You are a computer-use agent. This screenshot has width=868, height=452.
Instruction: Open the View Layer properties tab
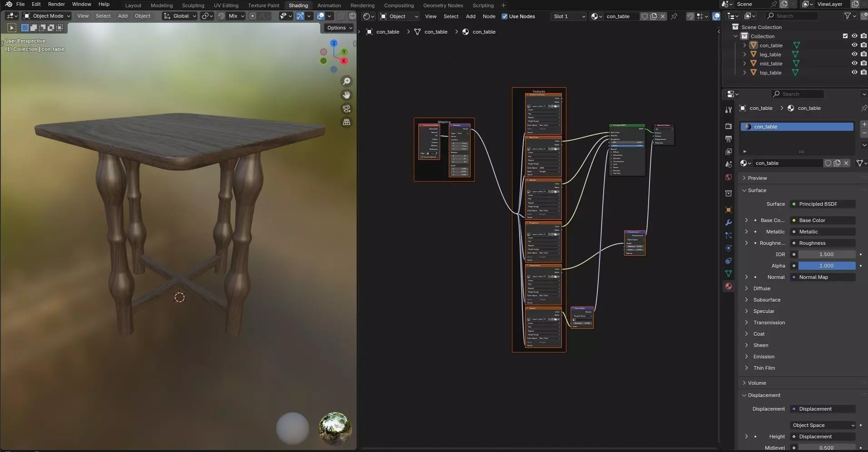[x=729, y=152]
